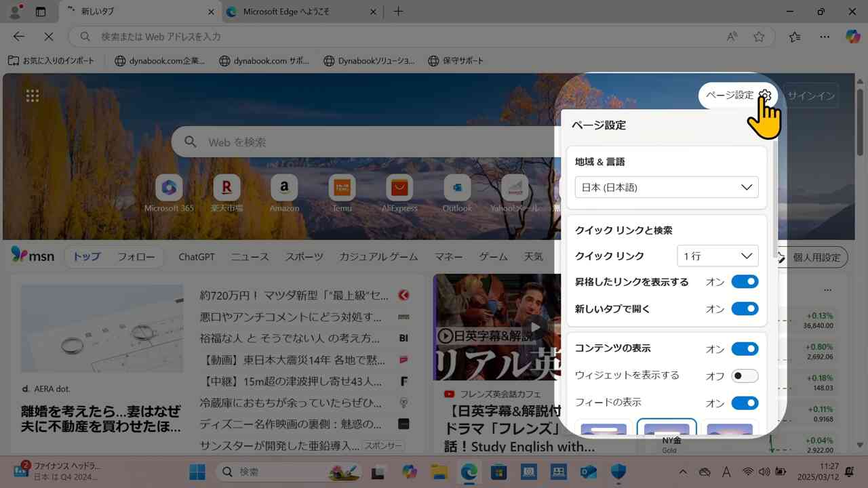The image size is (868, 488).
Task: Open the favorites collections icon in the toolbar
Action: (x=794, y=37)
